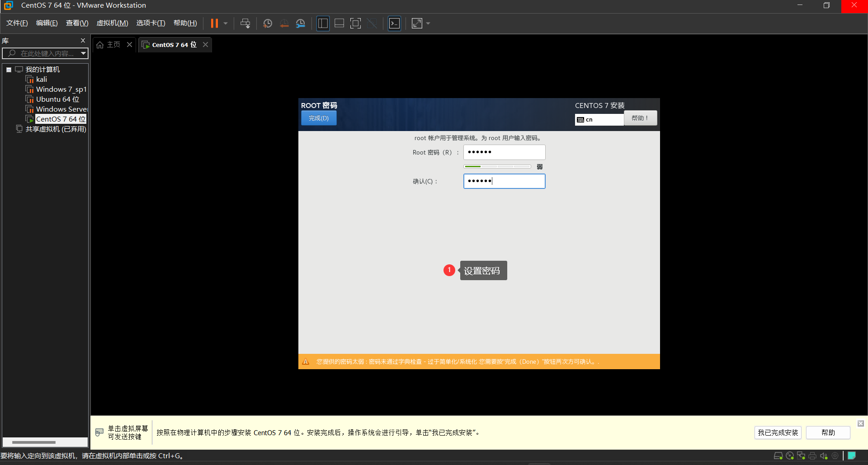This screenshot has height=465, width=868.
Task: Click the webcam device status icon
Action: 835,456
